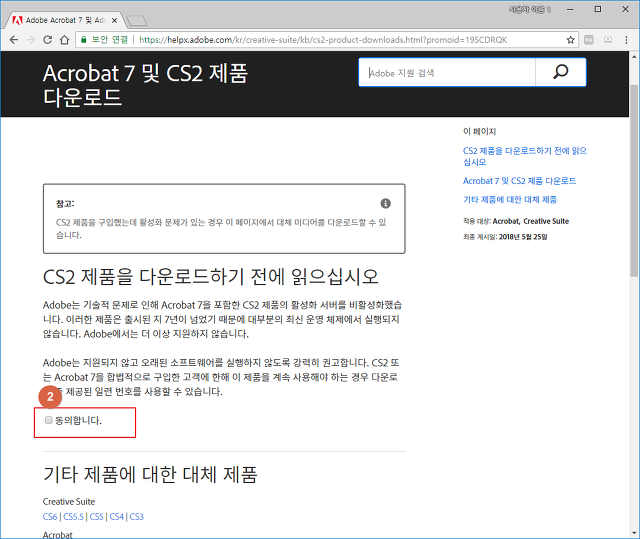Click the green secure connection padlock
The image size is (640, 539).
[x=84, y=40]
